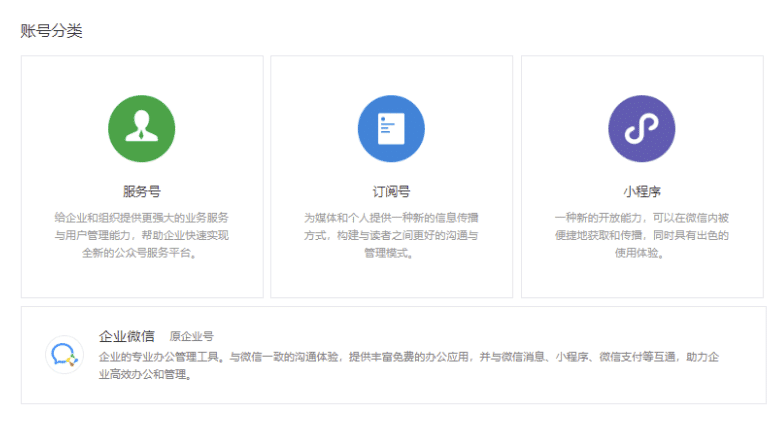
Task: Click the 账号分类 heading
Action: (x=51, y=30)
